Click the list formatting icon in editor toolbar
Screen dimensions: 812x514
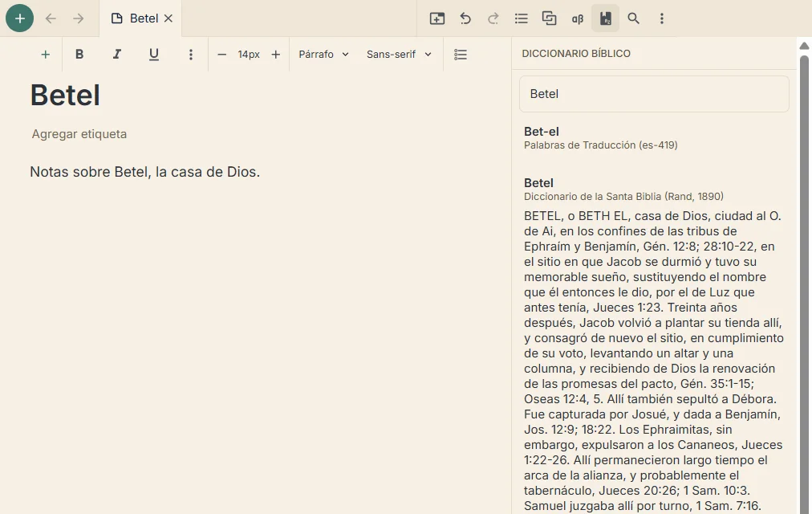pos(461,55)
